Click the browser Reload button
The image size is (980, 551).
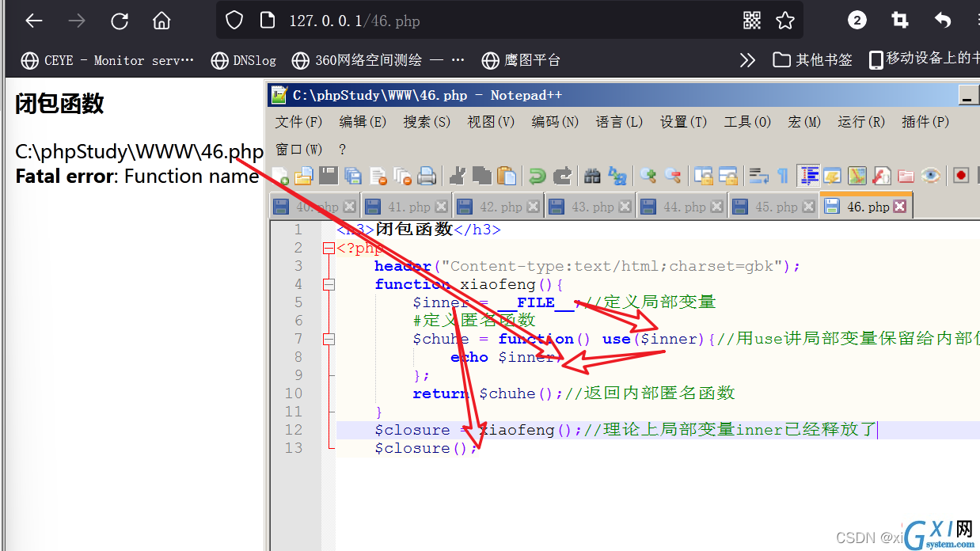point(120,21)
